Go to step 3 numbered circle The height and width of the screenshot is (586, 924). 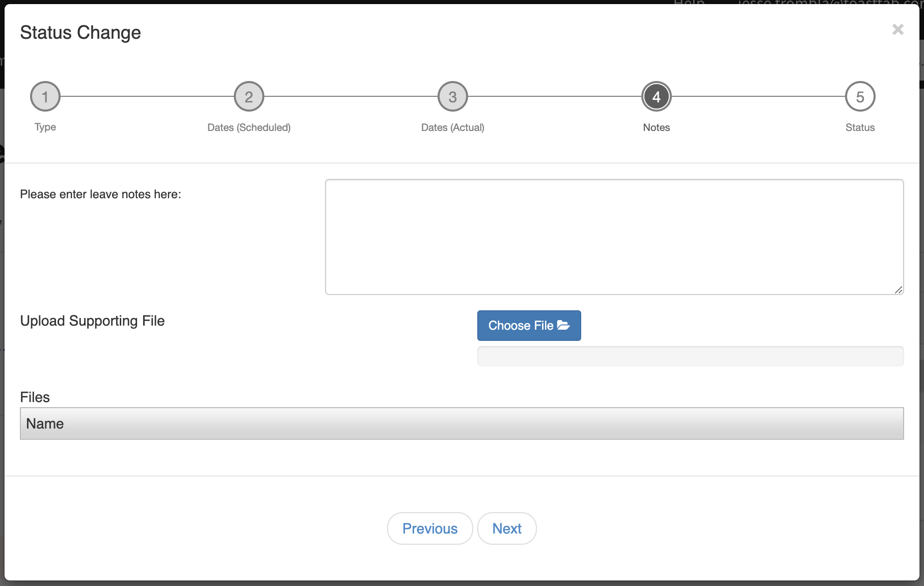452,96
